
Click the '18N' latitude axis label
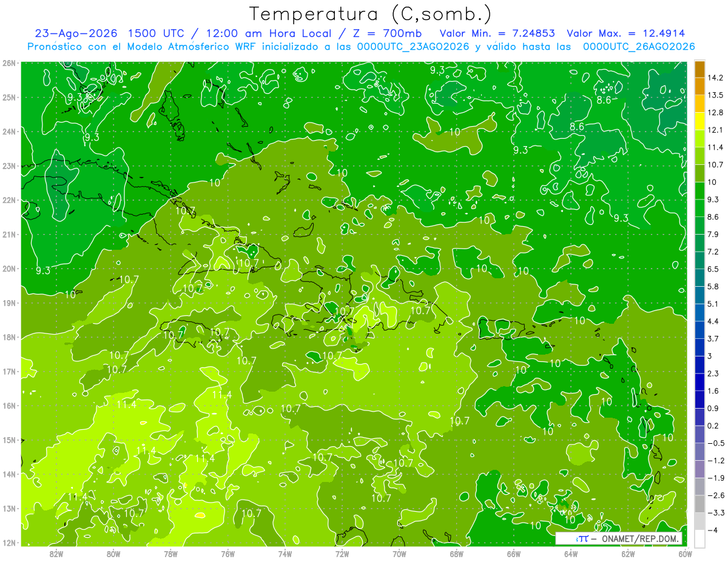point(8,337)
